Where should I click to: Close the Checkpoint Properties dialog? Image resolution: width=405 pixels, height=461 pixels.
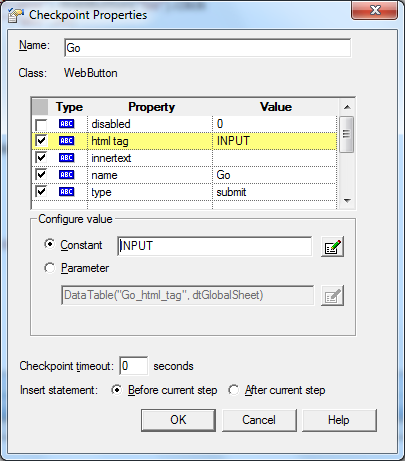[x=375, y=10]
